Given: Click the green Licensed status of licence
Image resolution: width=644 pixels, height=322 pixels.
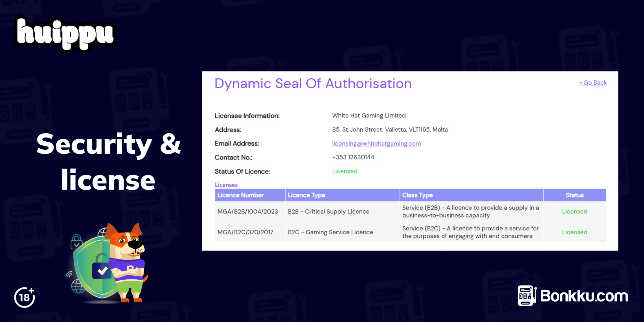Looking at the screenshot, I should pos(345,171).
